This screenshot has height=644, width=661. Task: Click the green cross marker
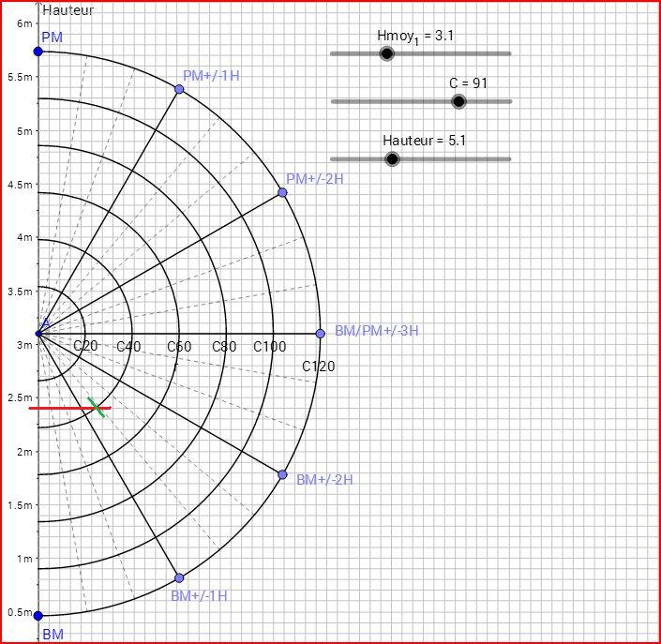tap(96, 407)
